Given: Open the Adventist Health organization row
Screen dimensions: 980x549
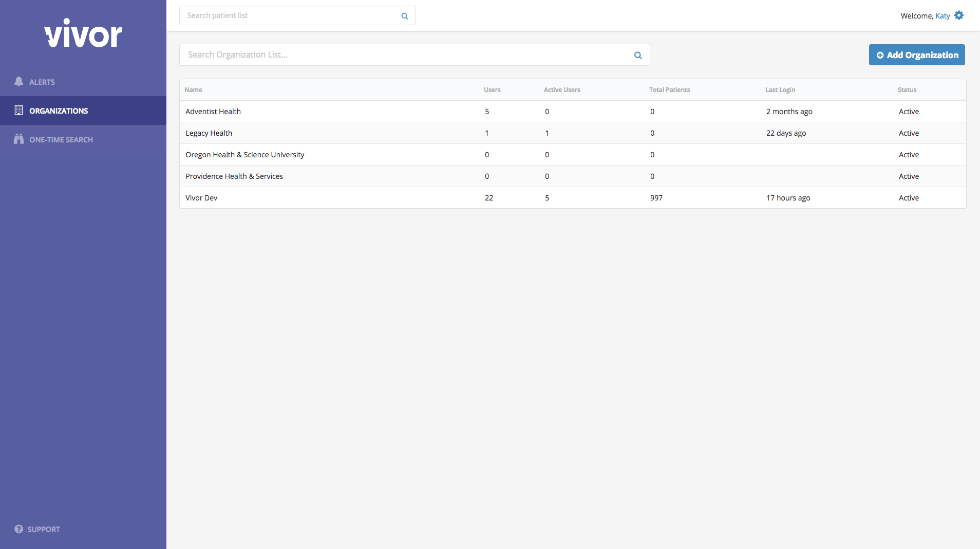Looking at the screenshot, I should [x=573, y=112].
